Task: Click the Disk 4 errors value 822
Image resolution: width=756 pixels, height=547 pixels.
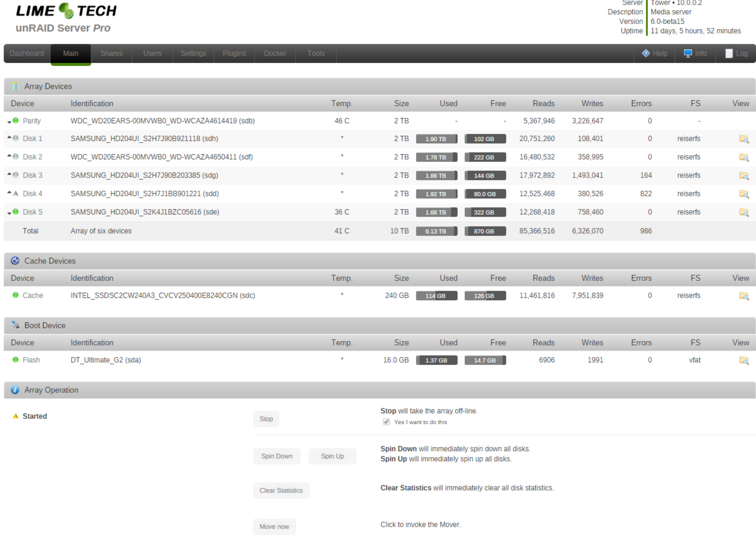Action: click(x=646, y=194)
